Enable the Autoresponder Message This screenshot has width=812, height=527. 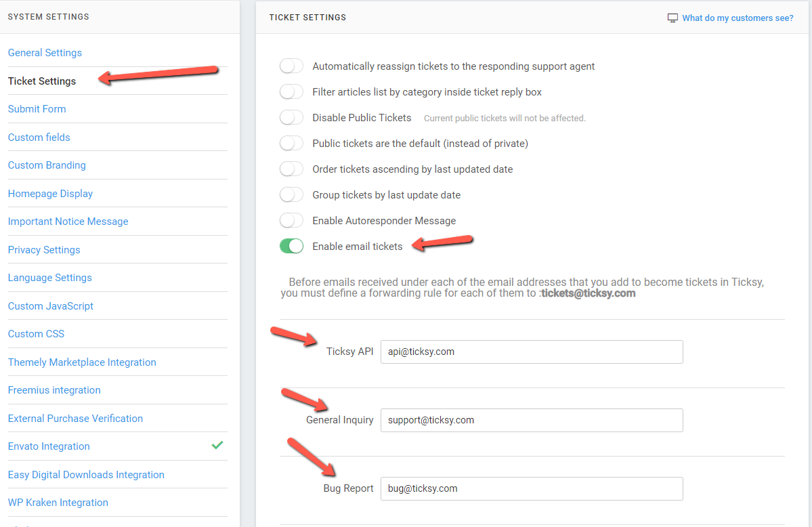click(x=291, y=220)
